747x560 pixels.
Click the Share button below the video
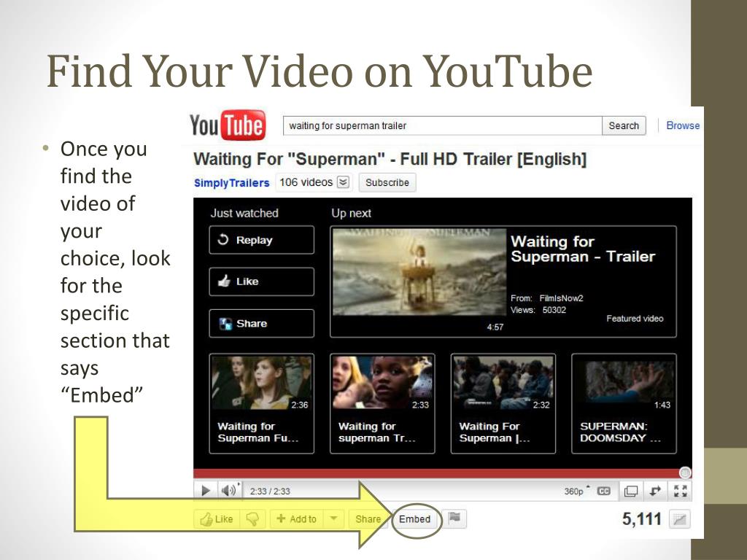click(368, 519)
